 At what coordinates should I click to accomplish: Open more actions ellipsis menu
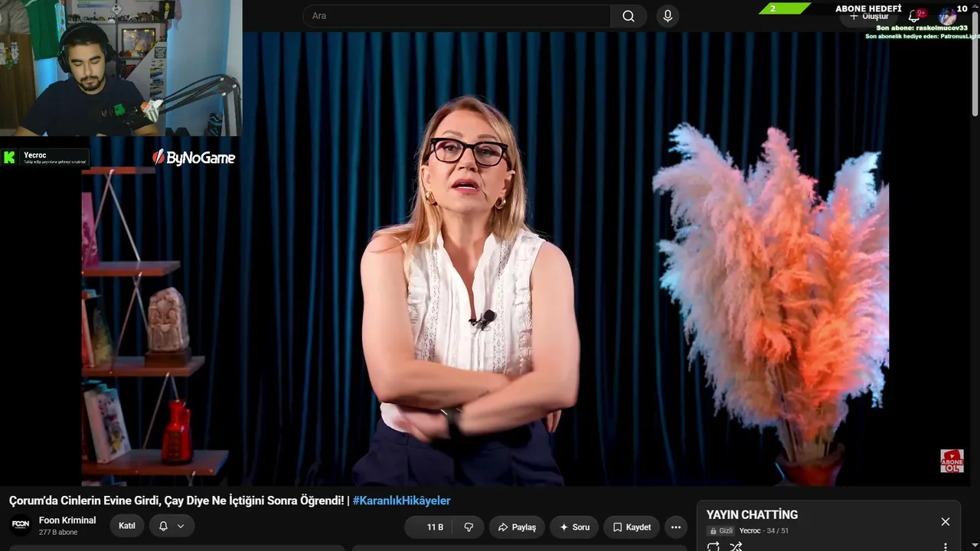675,527
